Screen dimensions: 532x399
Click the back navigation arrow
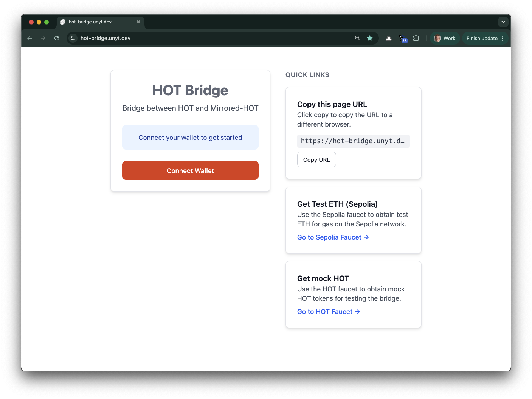point(29,38)
